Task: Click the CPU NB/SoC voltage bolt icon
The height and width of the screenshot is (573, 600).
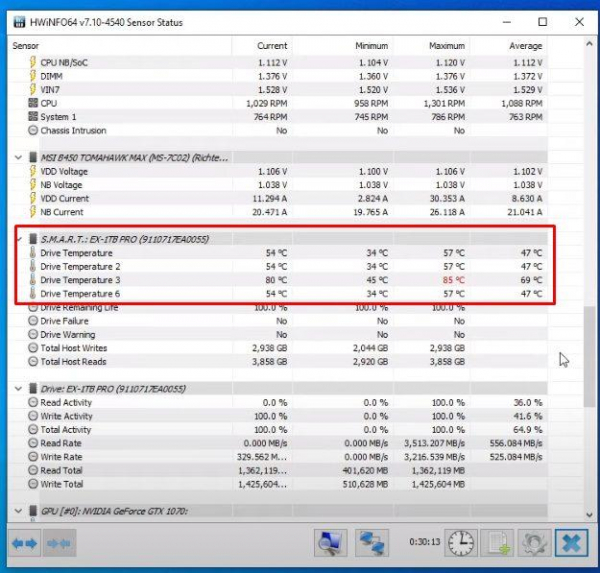Action: 33,62
